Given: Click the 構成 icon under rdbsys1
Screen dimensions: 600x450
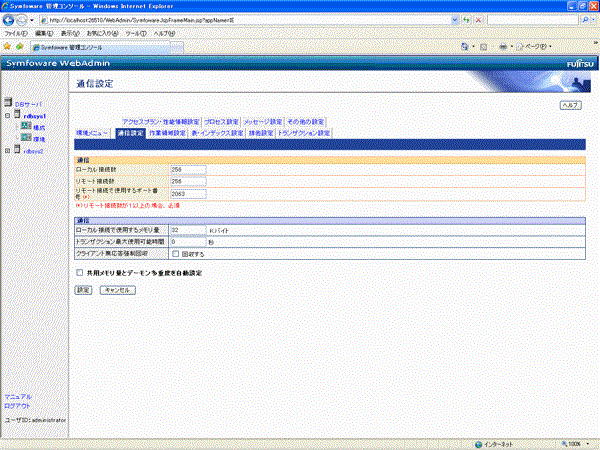Looking at the screenshot, I should [x=25, y=127].
